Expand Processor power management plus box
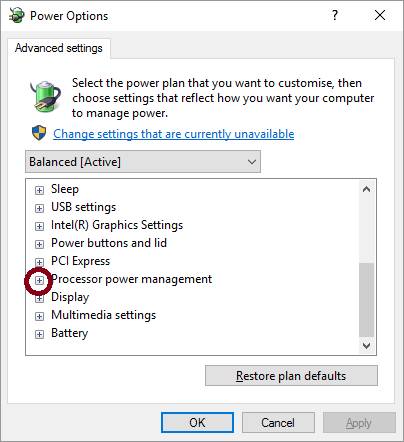Image resolution: width=404 pixels, height=442 pixels. tap(39, 280)
